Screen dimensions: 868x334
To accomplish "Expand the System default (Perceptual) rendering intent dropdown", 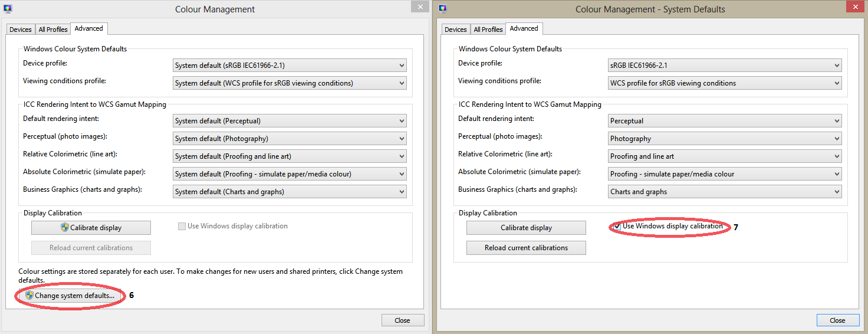I will point(290,121).
